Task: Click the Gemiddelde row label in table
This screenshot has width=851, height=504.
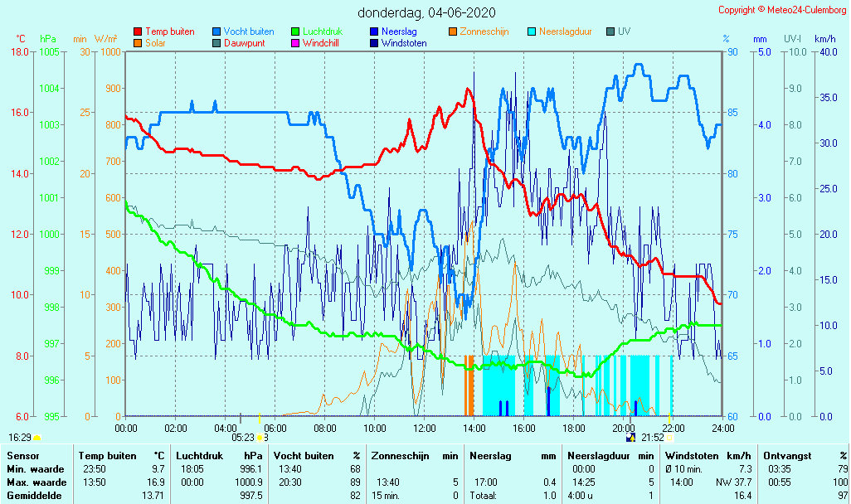Action: [34, 495]
